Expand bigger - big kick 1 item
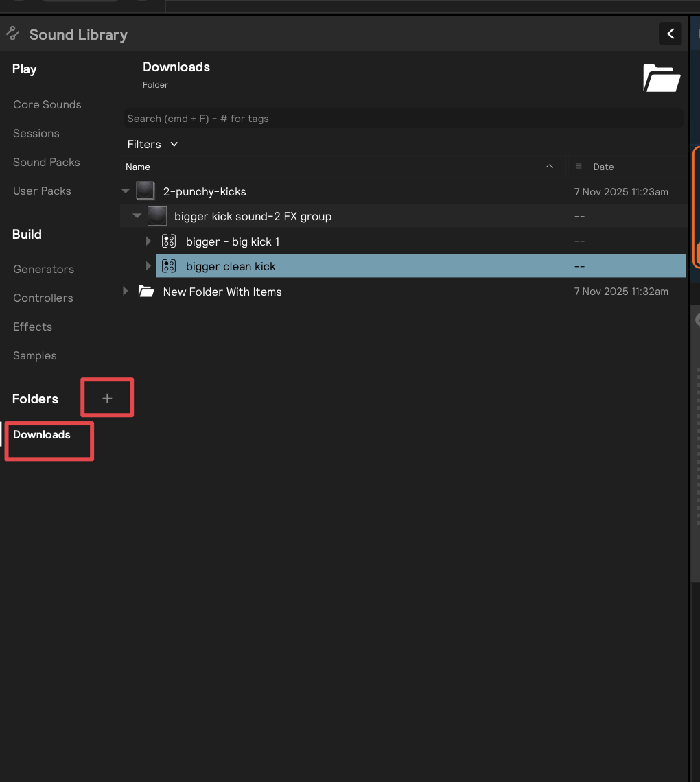Screen dimensions: 700x782 click(148, 241)
